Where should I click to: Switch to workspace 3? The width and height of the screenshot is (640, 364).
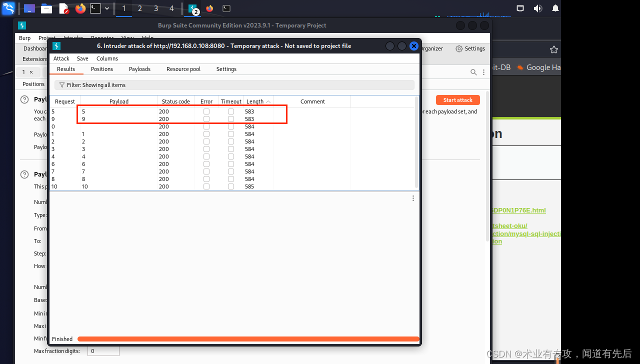pyautogui.click(x=156, y=8)
